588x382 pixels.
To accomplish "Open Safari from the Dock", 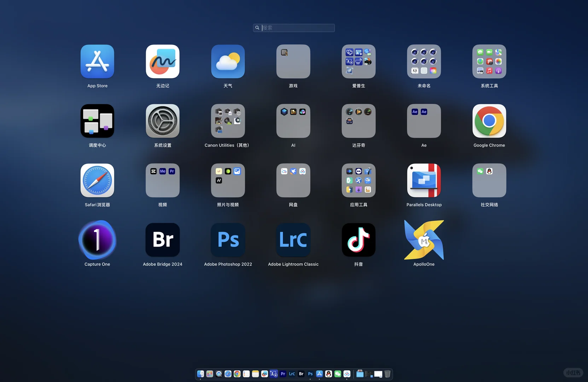I will pos(228,374).
